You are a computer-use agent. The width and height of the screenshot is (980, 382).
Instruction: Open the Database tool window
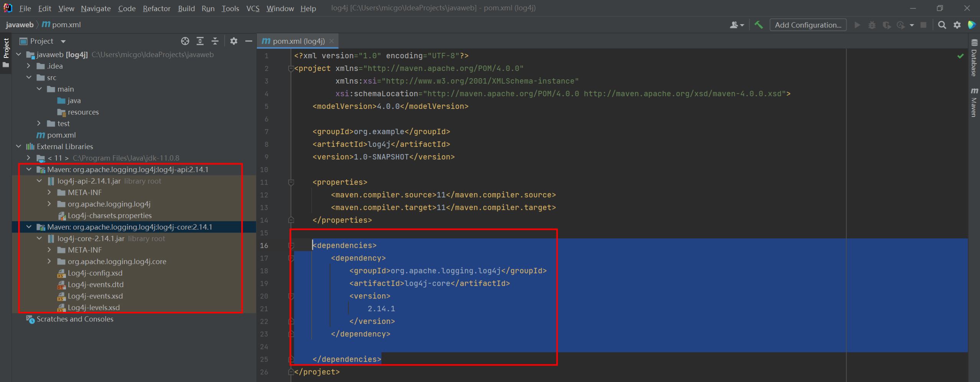974,57
